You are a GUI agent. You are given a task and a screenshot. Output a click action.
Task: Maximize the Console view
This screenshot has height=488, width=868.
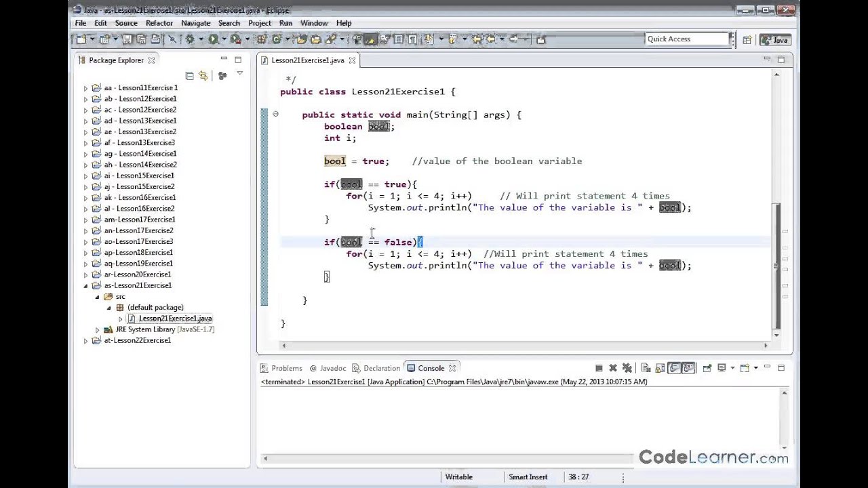coord(781,368)
